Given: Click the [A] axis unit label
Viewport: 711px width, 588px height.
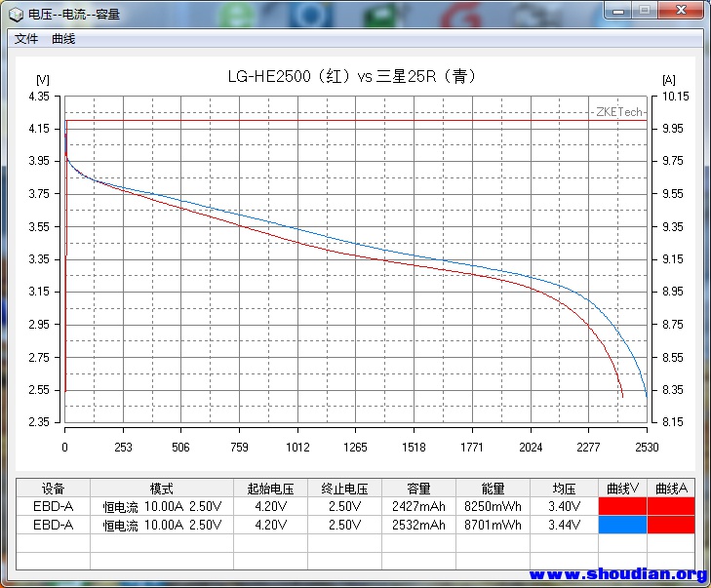Looking at the screenshot, I should pos(669,80).
